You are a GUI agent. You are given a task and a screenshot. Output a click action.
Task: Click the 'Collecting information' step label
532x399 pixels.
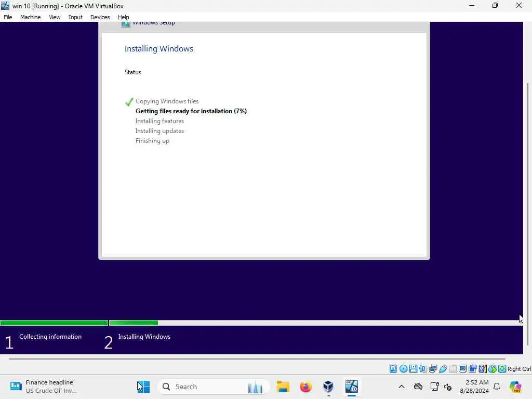(x=50, y=337)
